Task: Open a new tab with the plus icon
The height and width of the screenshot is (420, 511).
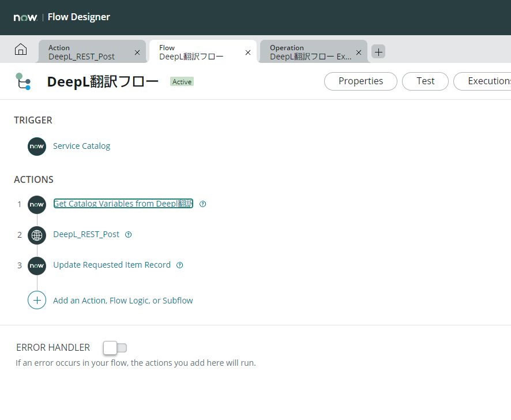Action: 378,52
